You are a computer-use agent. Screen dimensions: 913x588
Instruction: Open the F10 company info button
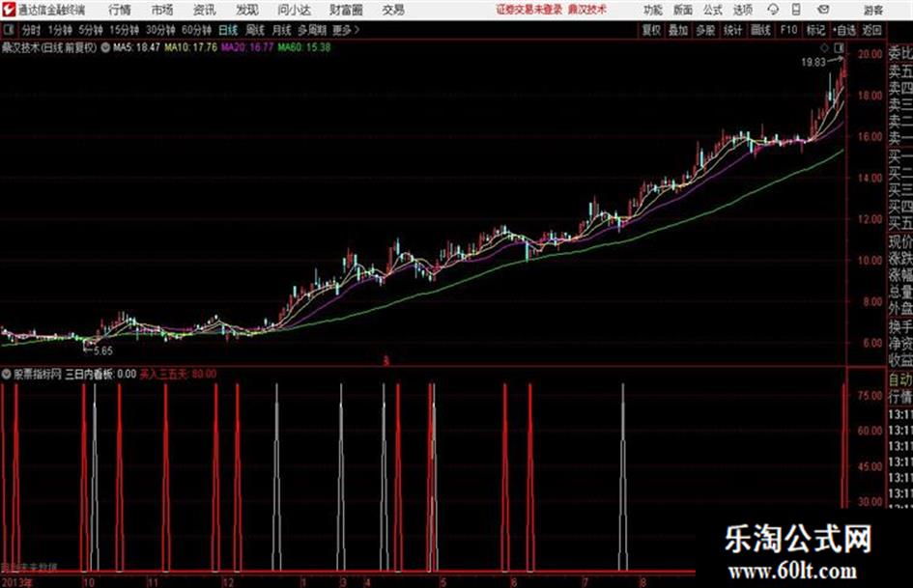click(788, 30)
